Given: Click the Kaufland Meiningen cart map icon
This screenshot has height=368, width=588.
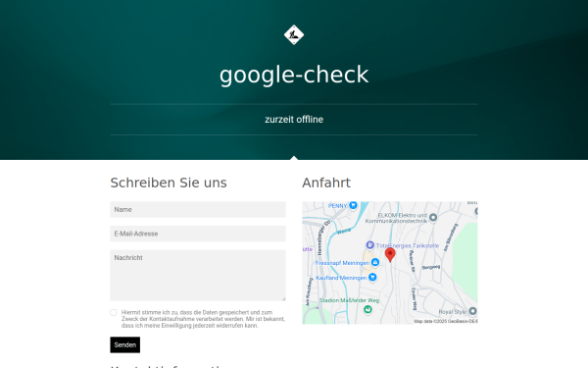Looking at the screenshot, I should [372, 277].
